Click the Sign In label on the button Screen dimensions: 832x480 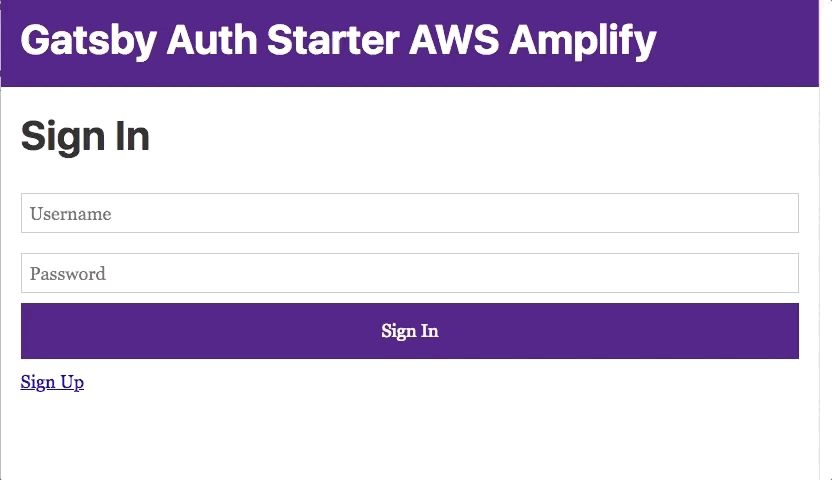coord(410,331)
